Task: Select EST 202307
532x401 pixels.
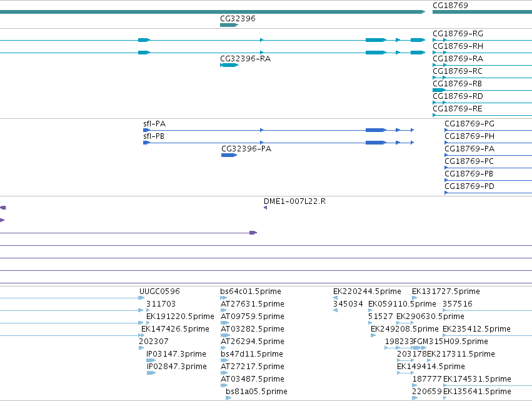Action: [x=153, y=342]
